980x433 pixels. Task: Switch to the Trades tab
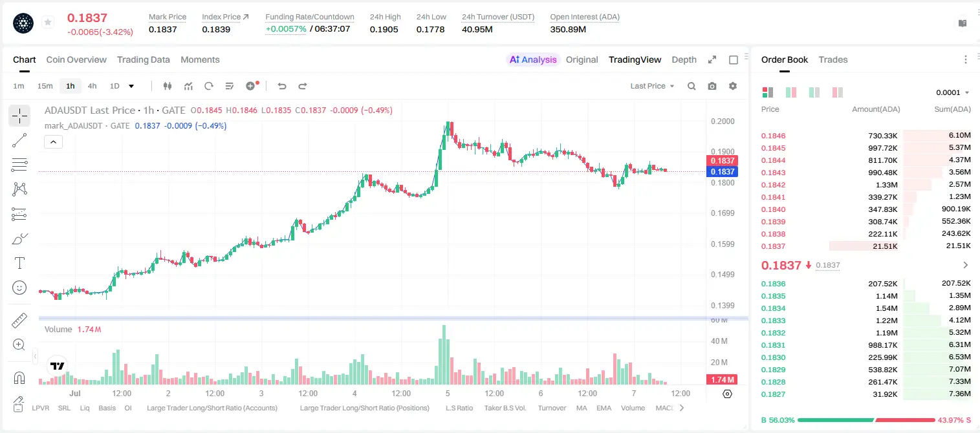(833, 59)
